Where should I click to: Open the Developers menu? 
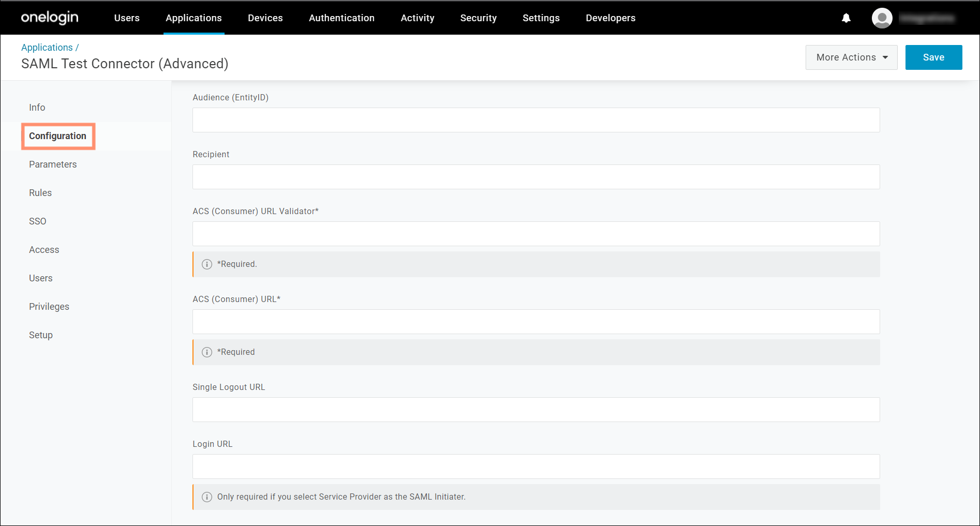[x=611, y=18]
